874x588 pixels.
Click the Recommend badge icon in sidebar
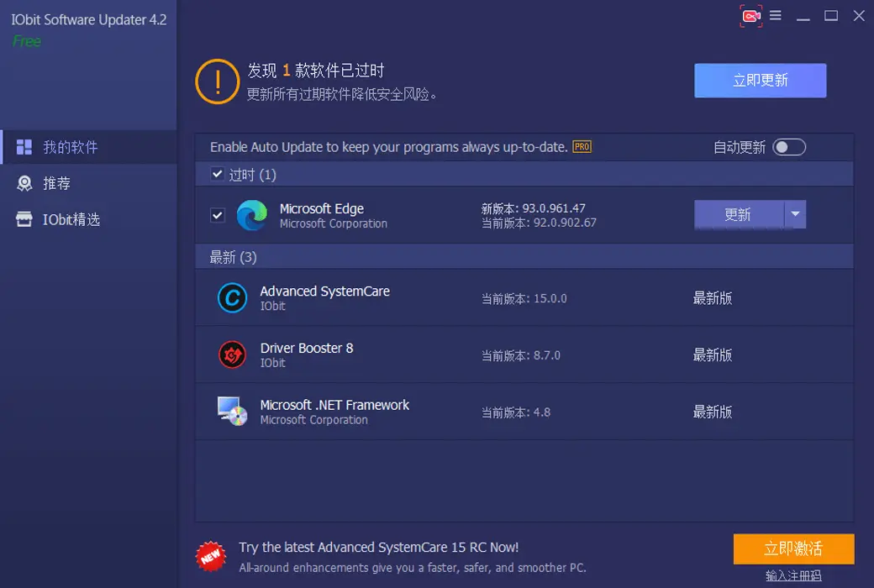pos(24,183)
